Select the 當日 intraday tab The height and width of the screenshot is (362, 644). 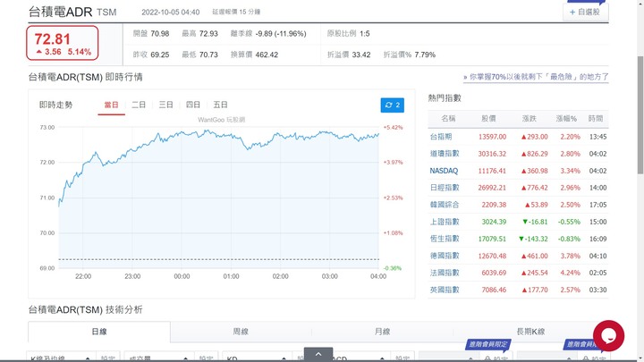click(x=111, y=105)
